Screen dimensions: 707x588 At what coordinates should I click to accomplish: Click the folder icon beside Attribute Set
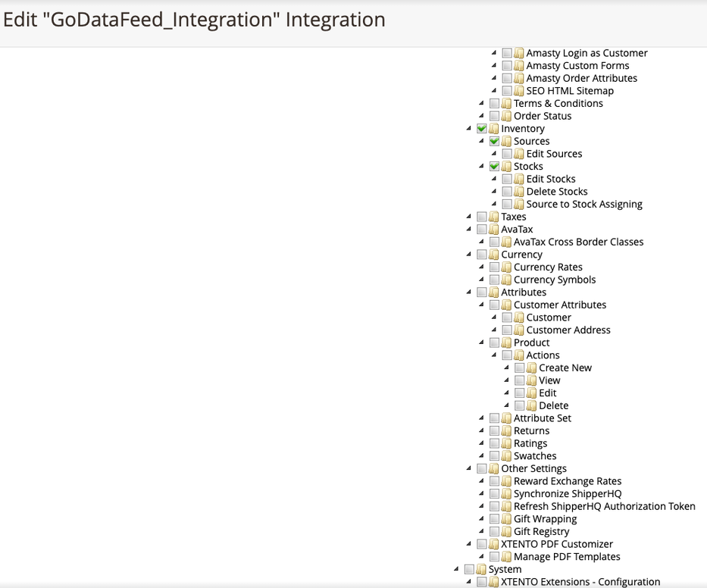pyautogui.click(x=506, y=418)
